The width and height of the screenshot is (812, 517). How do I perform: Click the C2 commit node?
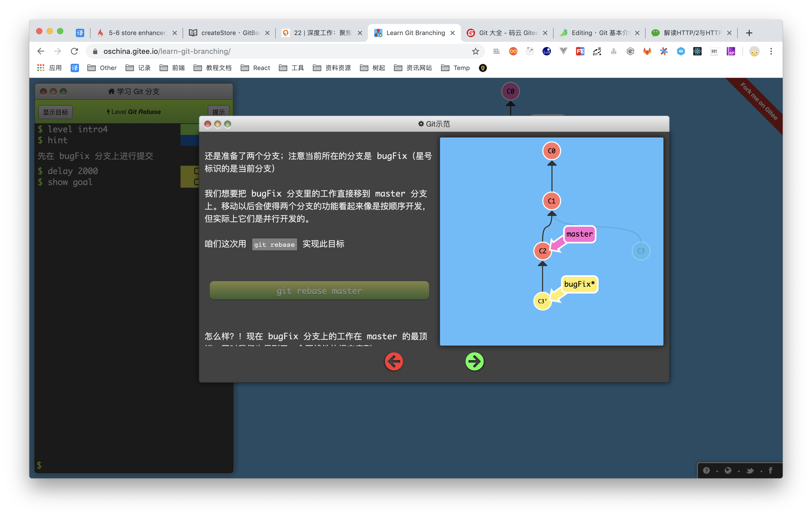point(542,251)
